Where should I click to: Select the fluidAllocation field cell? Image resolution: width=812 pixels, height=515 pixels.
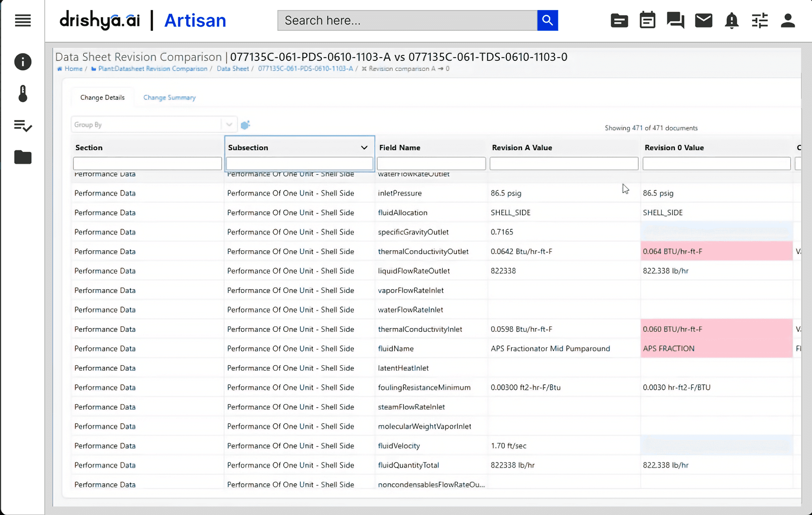point(432,213)
